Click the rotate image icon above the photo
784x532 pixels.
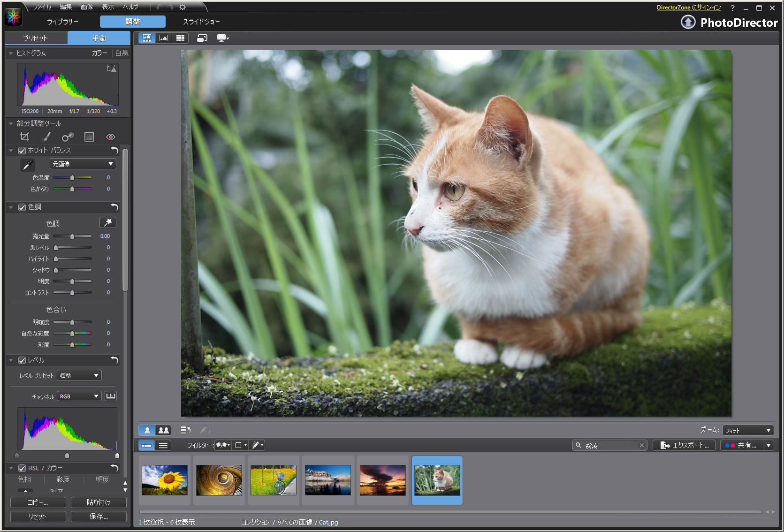pos(202,38)
